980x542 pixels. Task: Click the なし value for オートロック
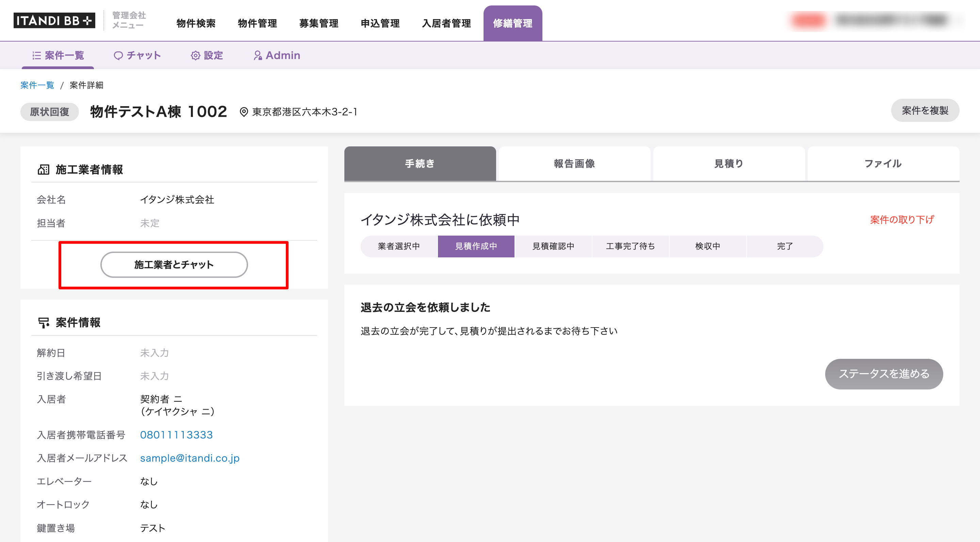tap(149, 504)
